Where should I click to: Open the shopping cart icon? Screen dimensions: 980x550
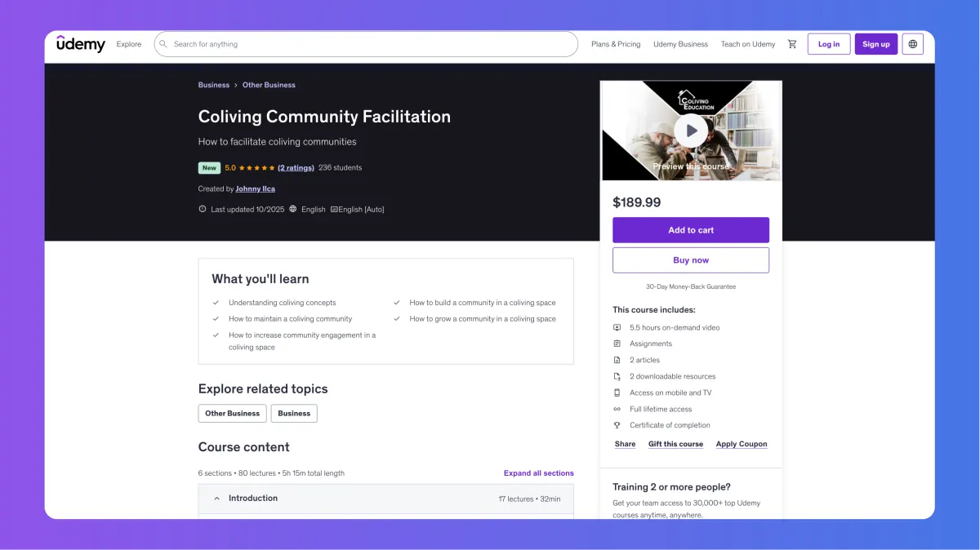[x=792, y=44]
